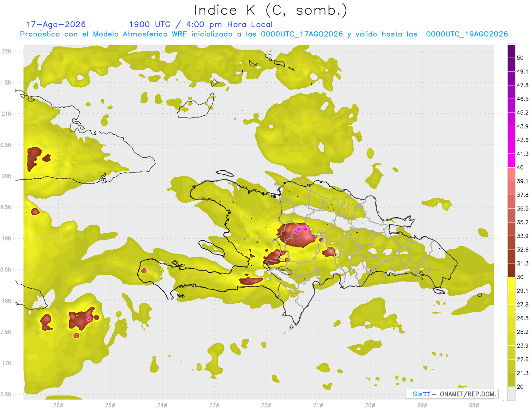Click the colorbar value 45.2
This screenshot has height=411, width=532.
pos(524,113)
